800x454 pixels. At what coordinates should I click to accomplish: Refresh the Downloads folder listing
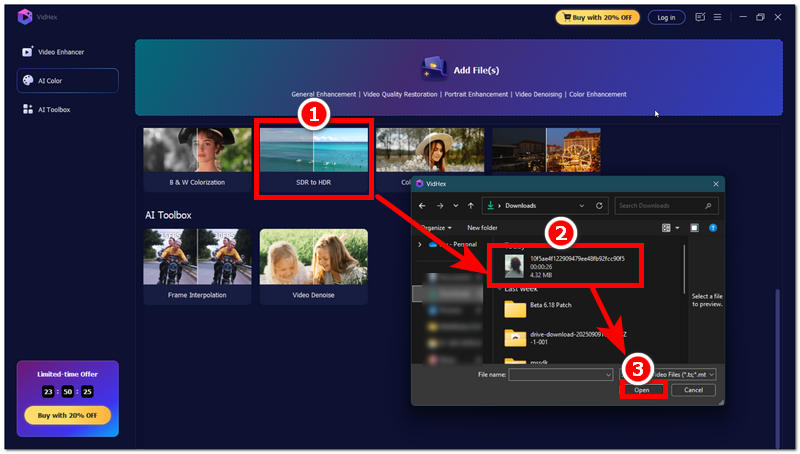coord(599,205)
